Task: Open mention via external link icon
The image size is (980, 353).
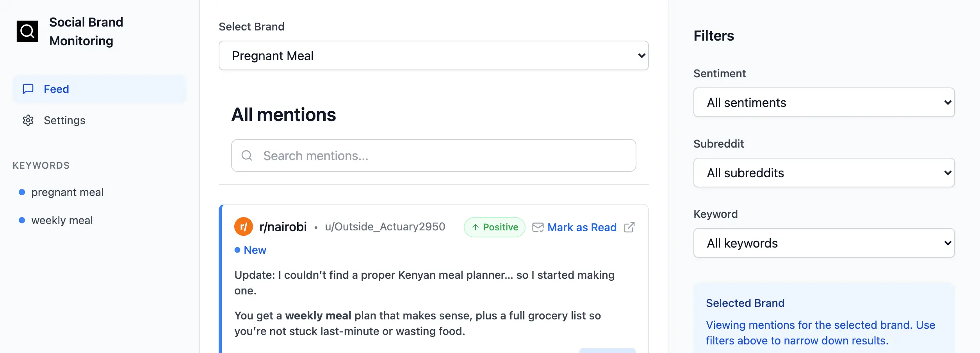Action: [x=629, y=227]
